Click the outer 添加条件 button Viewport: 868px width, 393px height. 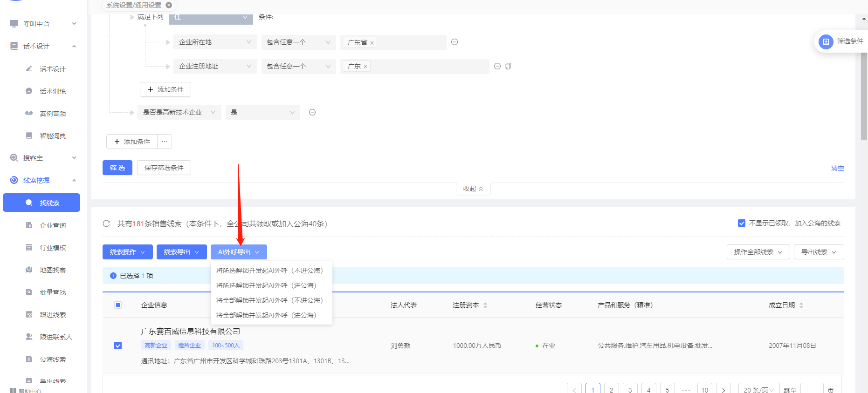tap(132, 142)
